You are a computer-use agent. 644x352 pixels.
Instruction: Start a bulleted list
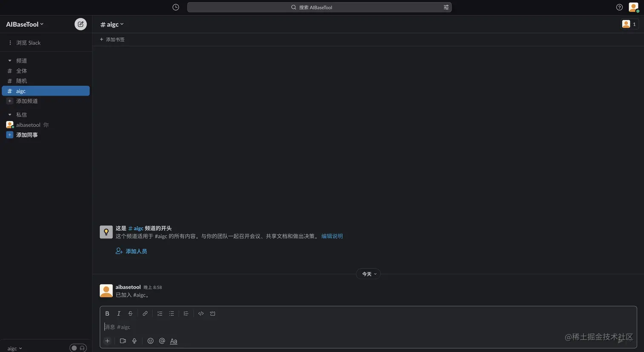click(x=171, y=313)
